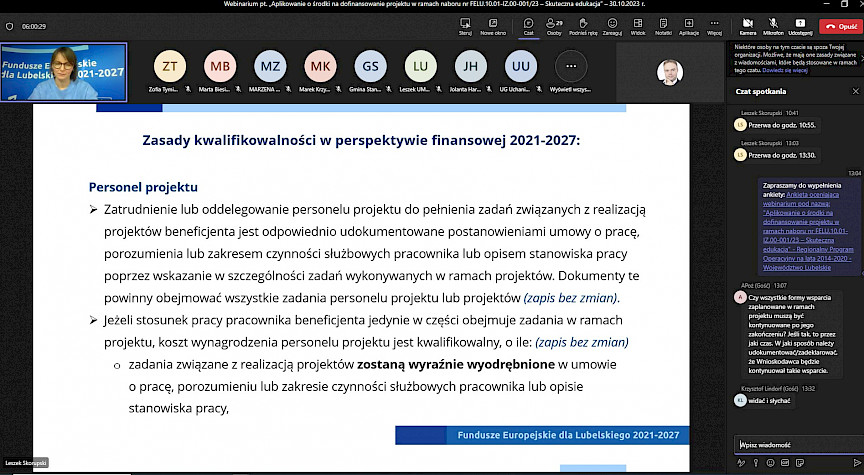
Task: Open message formatting options icon
Action: 741,463
